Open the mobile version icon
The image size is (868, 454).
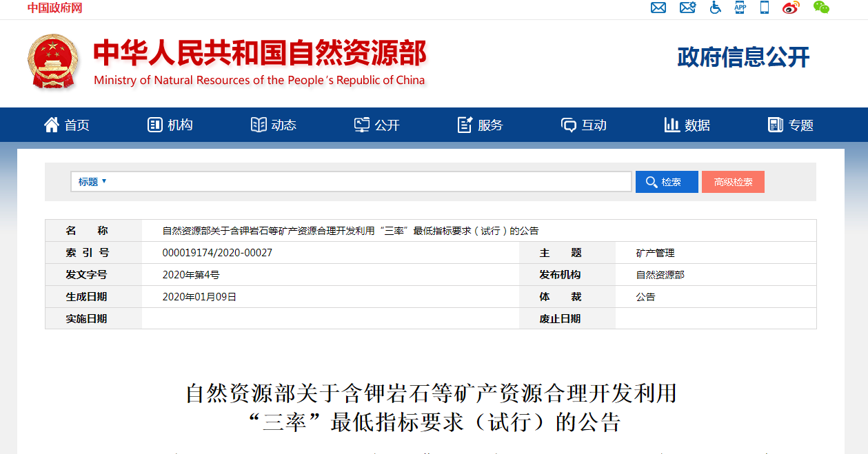point(763,8)
